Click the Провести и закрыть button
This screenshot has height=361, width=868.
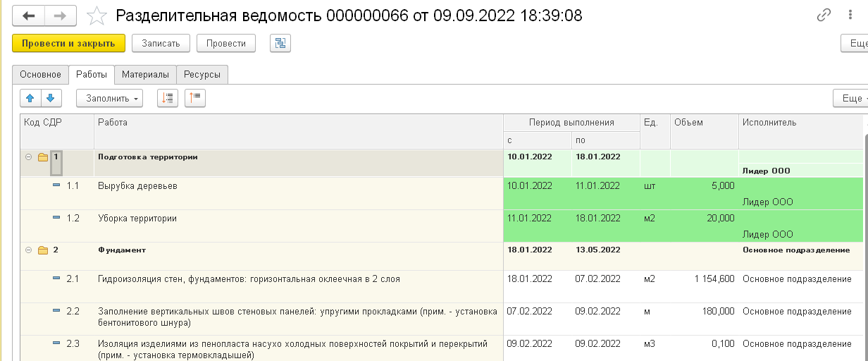point(68,44)
